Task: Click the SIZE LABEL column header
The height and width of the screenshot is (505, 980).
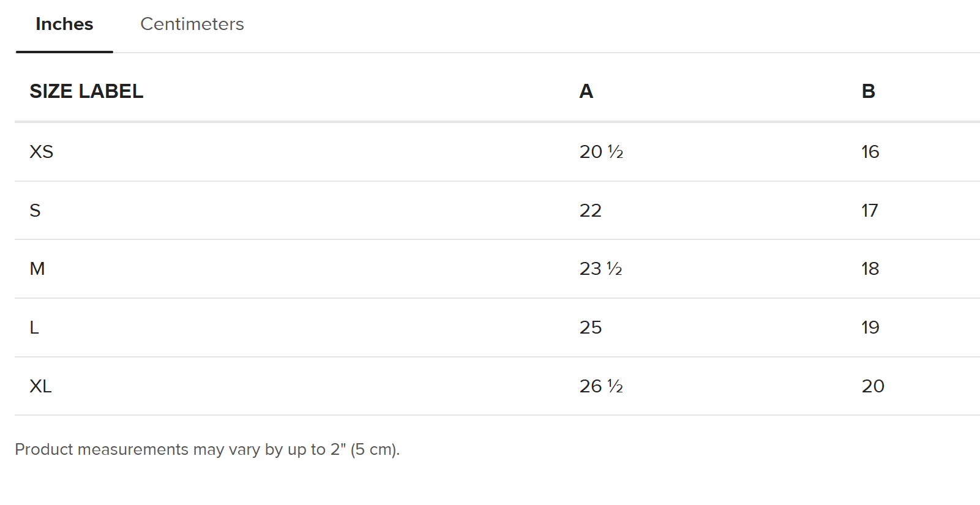Action: coord(86,91)
